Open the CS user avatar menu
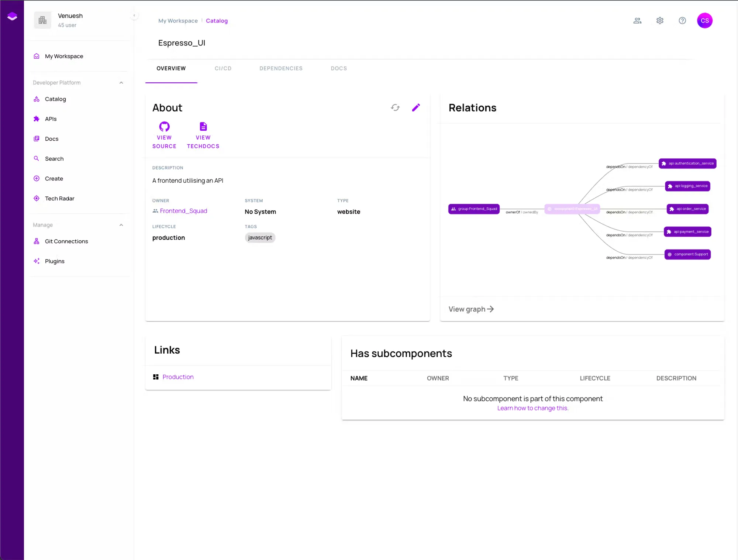This screenshot has width=738, height=560. click(x=704, y=21)
